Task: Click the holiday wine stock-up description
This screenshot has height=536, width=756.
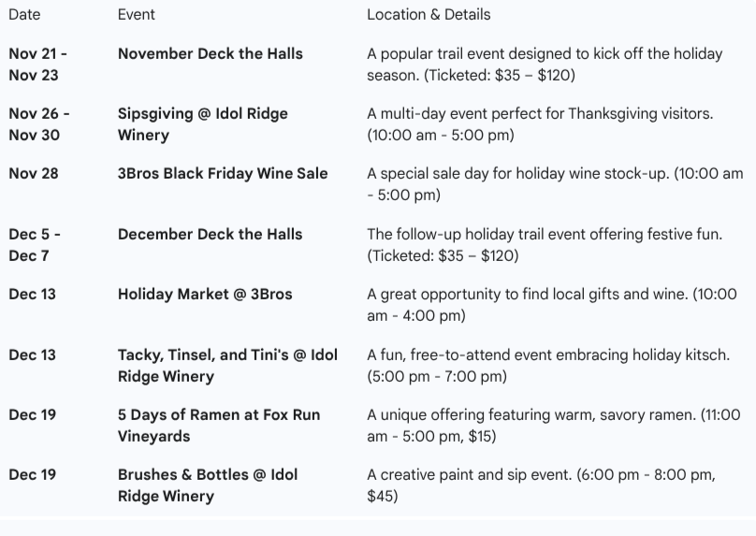Action: pos(555,183)
